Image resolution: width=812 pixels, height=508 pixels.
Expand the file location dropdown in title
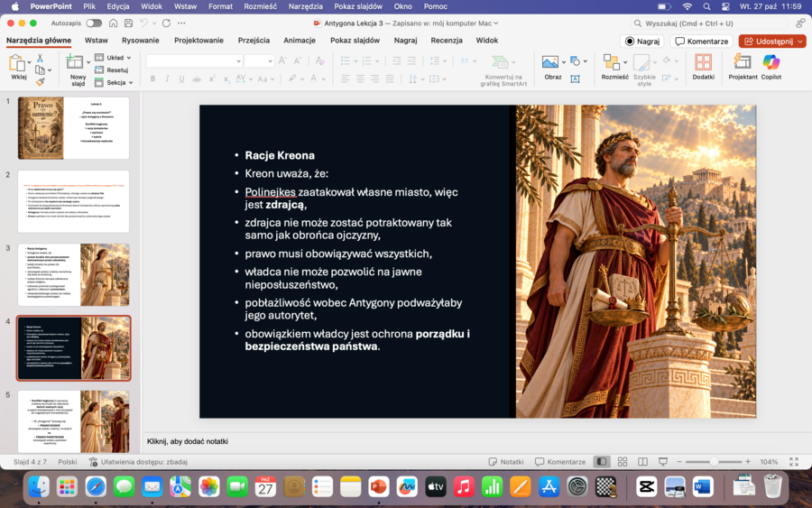coord(496,23)
